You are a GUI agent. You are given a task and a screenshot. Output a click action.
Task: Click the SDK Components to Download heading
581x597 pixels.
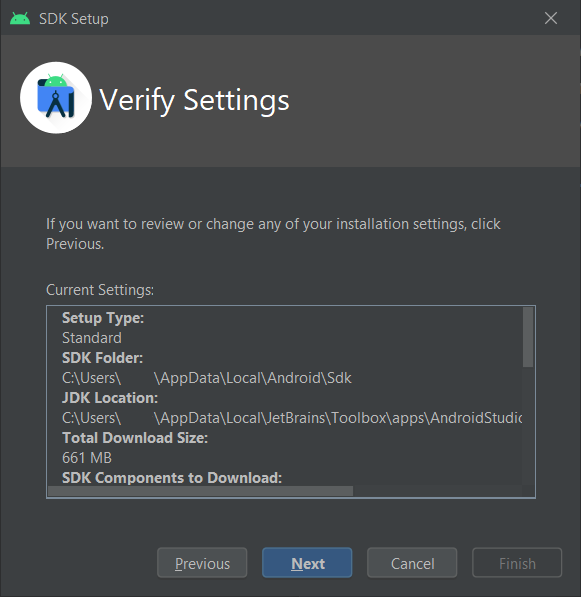(172, 478)
